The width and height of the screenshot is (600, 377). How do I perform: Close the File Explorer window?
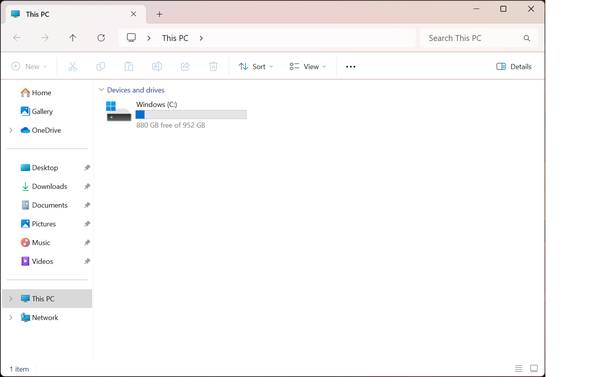pos(531,9)
